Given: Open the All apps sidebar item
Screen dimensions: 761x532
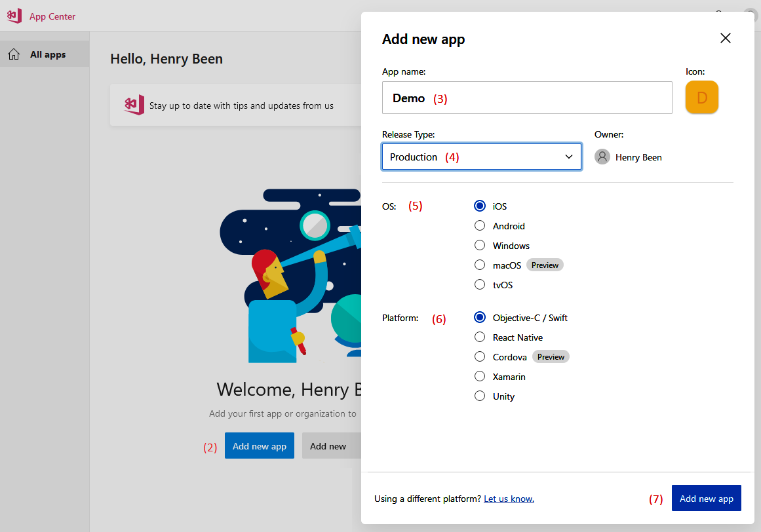Looking at the screenshot, I should (x=45, y=54).
